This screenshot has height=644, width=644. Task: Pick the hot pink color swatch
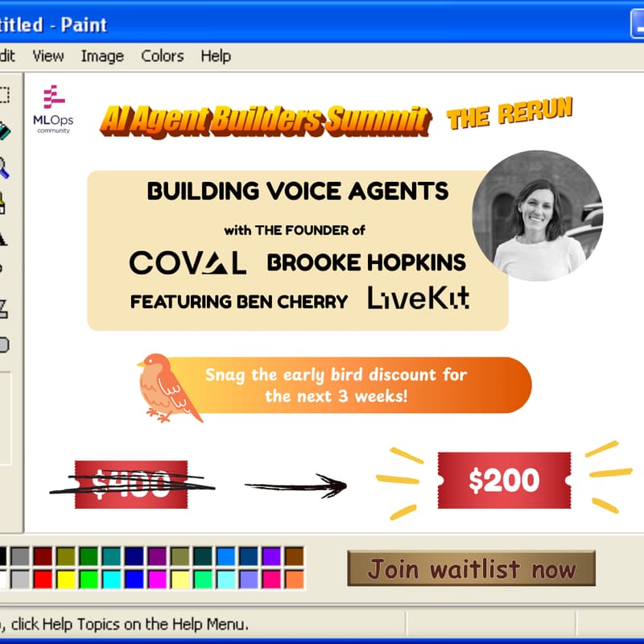click(x=271, y=579)
